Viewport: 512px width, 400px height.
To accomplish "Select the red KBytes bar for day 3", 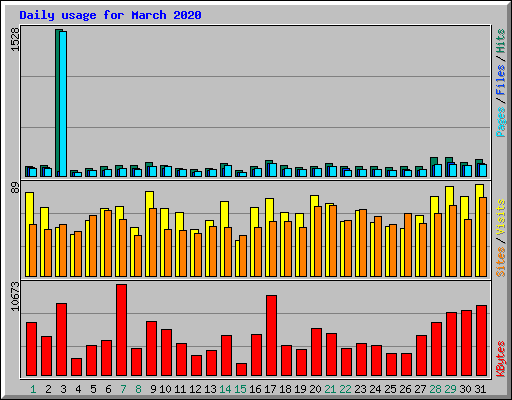I will coord(61,339).
